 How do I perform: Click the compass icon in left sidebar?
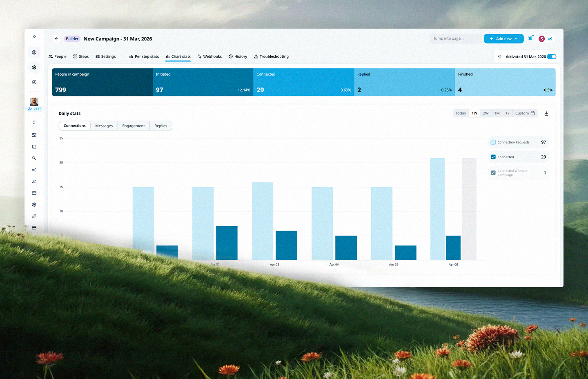(34, 82)
